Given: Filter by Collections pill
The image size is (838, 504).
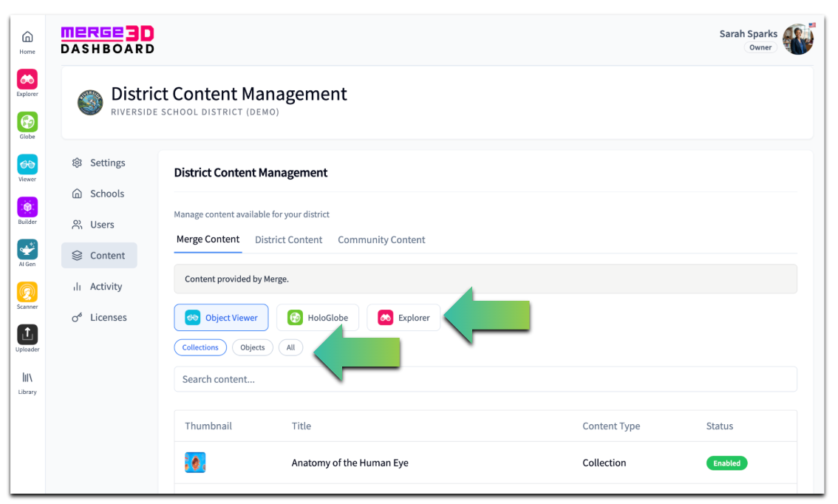Looking at the screenshot, I should (200, 347).
